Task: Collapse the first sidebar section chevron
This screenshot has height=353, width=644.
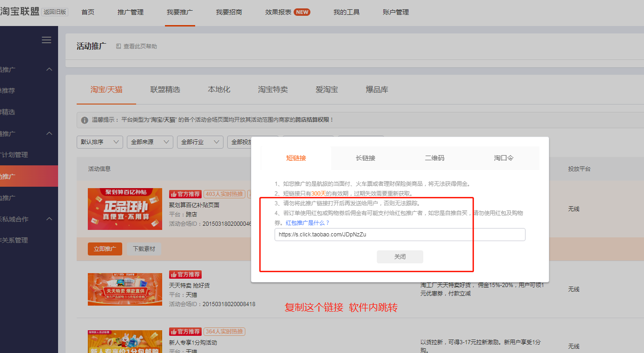Action: point(49,70)
